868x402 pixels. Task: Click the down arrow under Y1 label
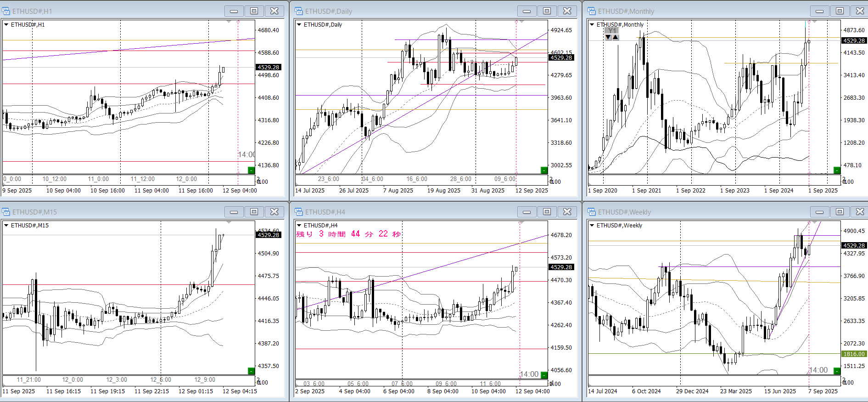coord(608,37)
